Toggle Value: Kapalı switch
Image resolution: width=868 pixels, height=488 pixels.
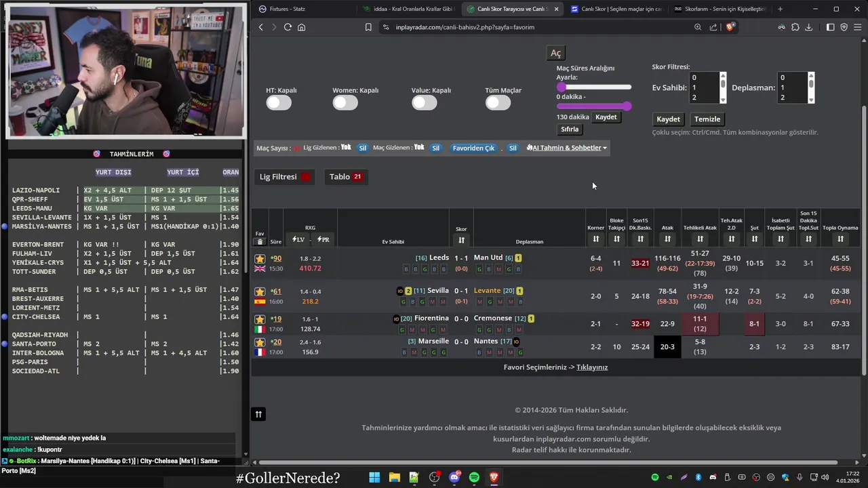[x=425, y=103]
